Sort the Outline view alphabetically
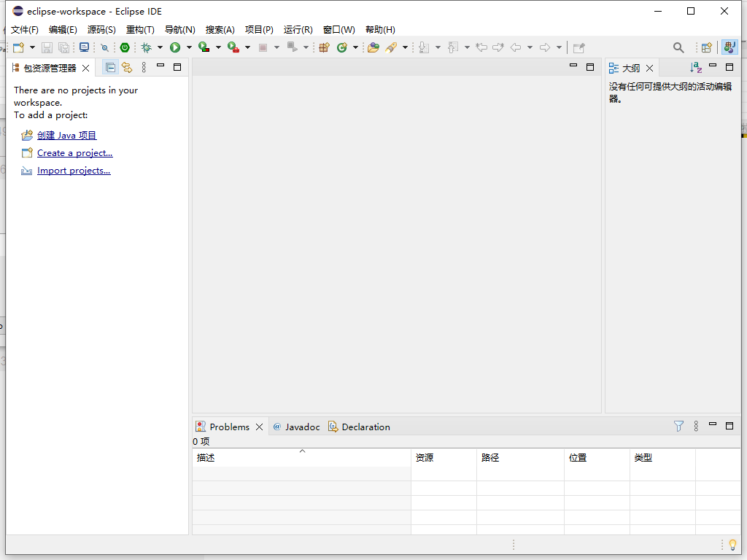 coord(694,67)
